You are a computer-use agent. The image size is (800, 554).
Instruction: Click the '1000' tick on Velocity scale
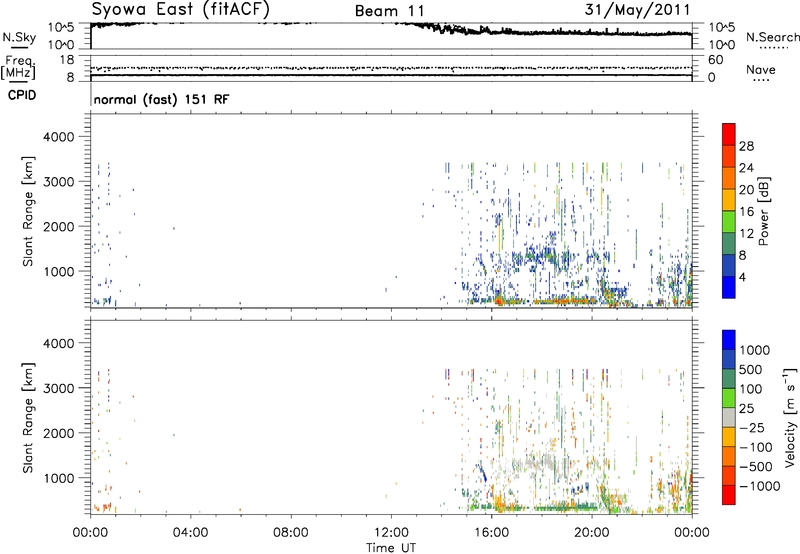(x=755, y=350)
